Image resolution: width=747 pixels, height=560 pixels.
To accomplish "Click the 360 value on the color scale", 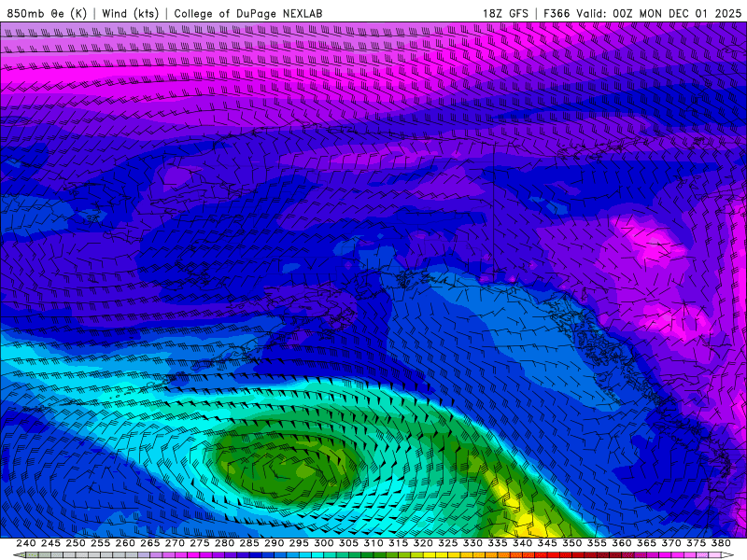I will click(x=622, y=543).
